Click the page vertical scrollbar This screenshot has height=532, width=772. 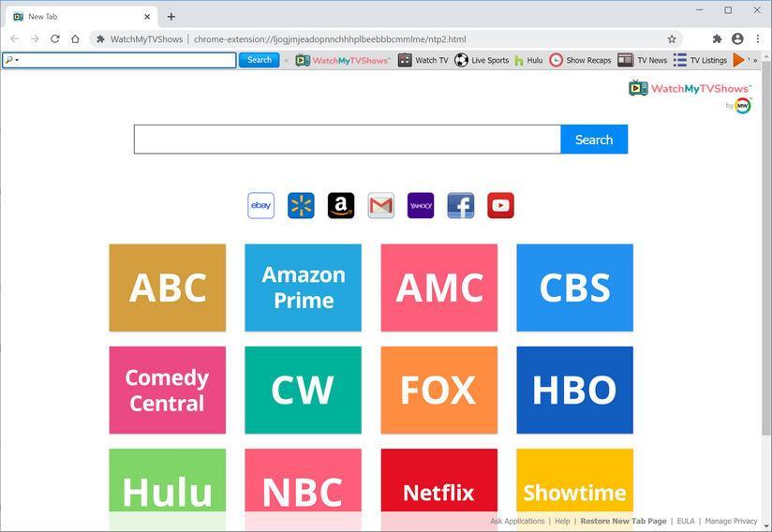(x=766, y=246)
